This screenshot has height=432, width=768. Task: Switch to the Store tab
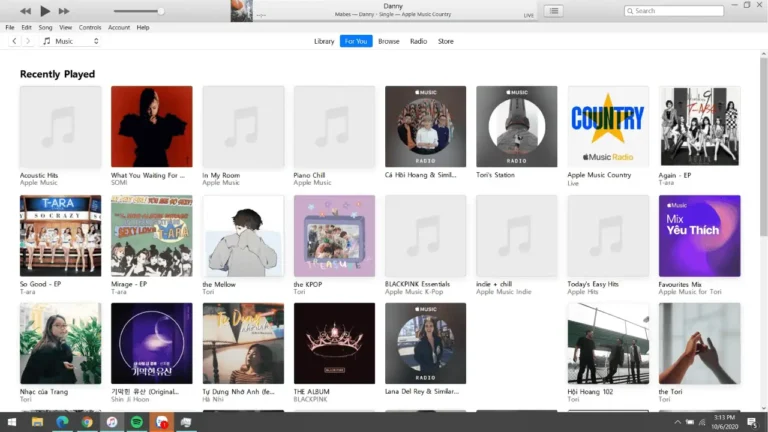[446, 41]
